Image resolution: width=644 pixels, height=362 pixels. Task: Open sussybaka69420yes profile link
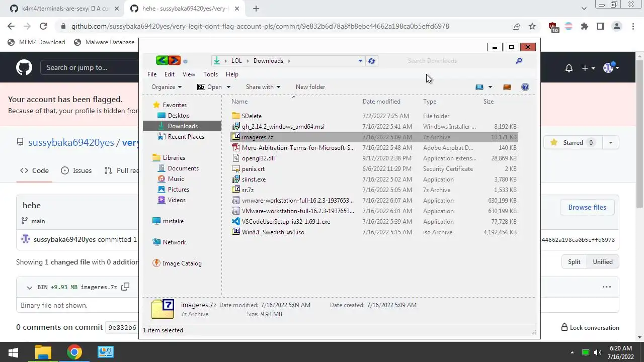point(71,142)
